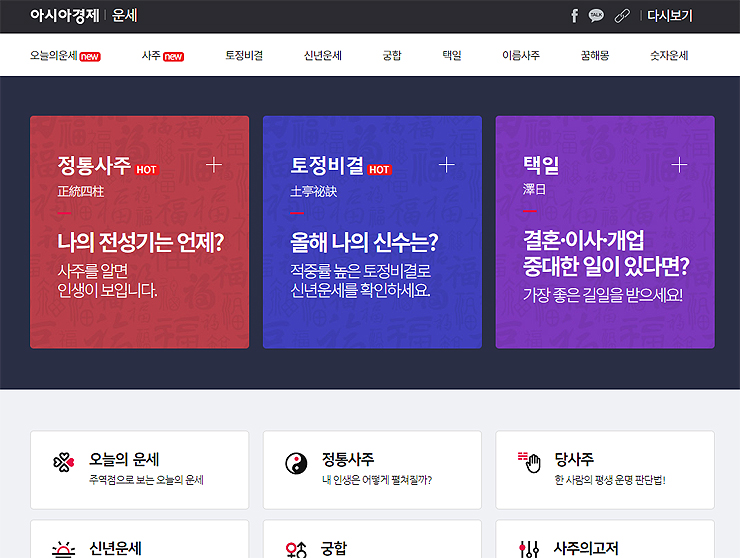Viewport: 740px width, 558px height.
Task: Open 꿈해몽 menu item
Action: 595,55
